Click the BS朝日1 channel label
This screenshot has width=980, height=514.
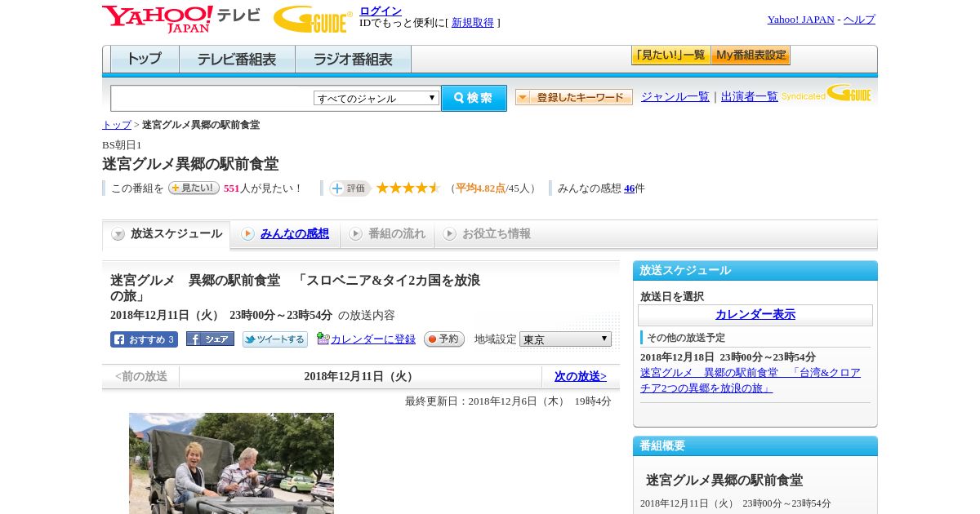(x=122, y=145)
